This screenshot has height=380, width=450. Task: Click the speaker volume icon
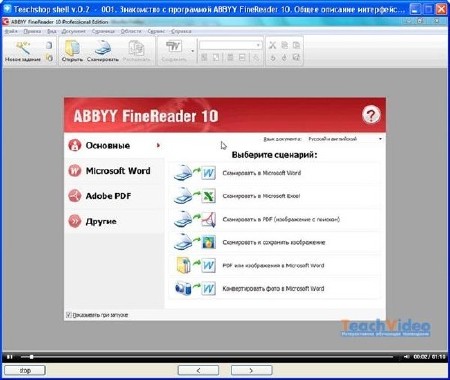(x=406, y=357)
